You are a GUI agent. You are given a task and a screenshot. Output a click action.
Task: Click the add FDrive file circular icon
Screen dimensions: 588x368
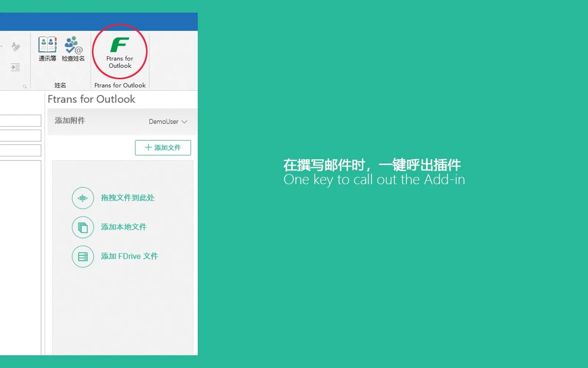pyautogui.click(x=83, y=256)
